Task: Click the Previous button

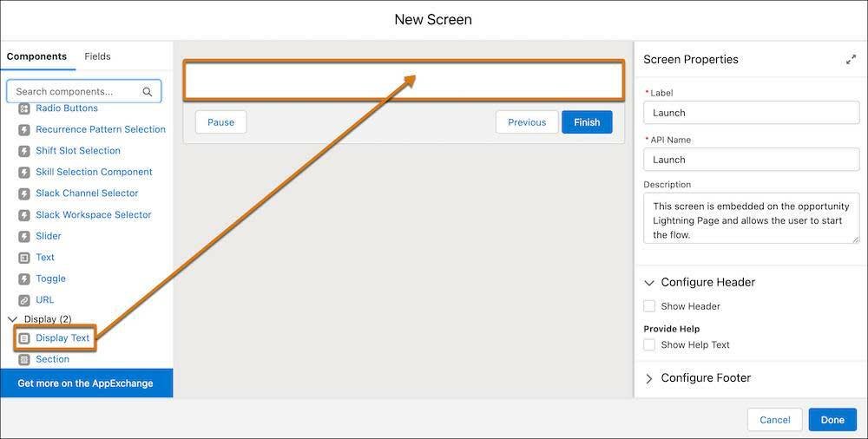Action: (527, 122)
